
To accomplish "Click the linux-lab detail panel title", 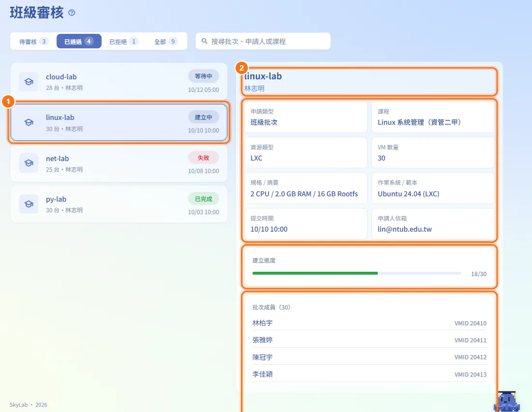I will (x=263, y=76).
